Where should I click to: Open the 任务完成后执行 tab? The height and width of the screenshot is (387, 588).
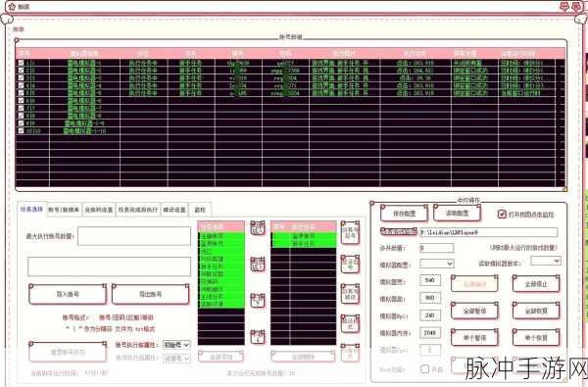click(x=138, y=210)
